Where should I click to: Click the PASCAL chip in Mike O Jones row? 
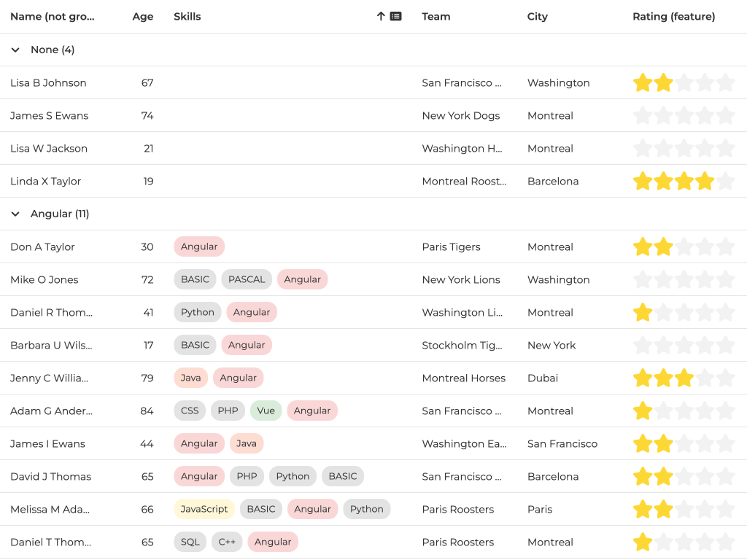coord(247,279)
